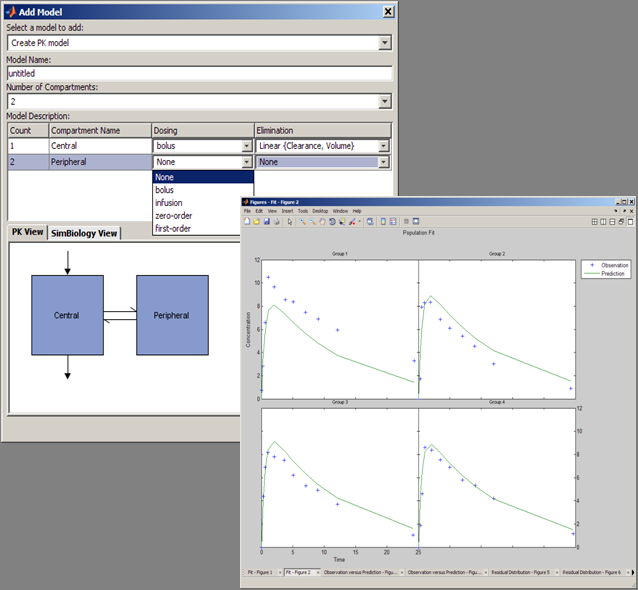The image size is (638, 590).
Task: Click the Insert Legend icon
Action: click(x=393, y=221)
